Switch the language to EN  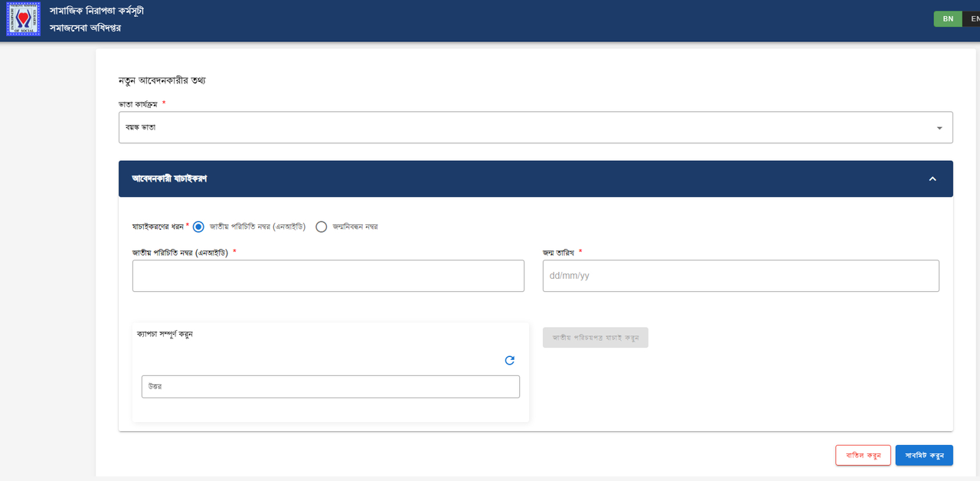tap(973, 19)
